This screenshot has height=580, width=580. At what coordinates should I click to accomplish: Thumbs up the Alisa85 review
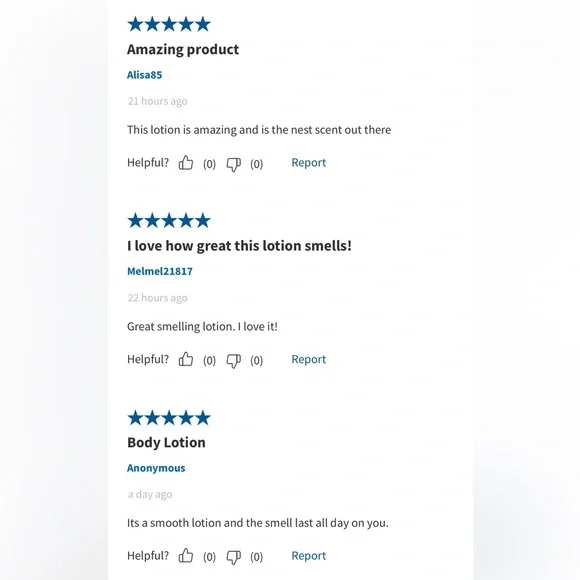click(186, 163)
